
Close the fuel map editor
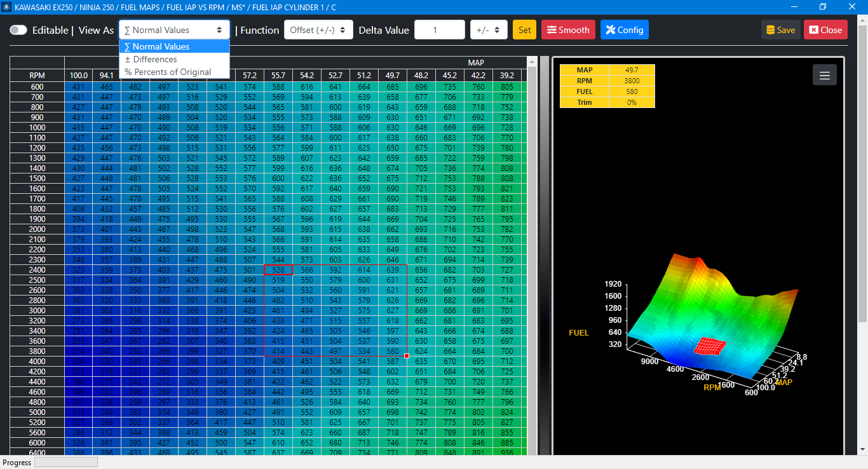pyautogui.click(x=825, y=30)
